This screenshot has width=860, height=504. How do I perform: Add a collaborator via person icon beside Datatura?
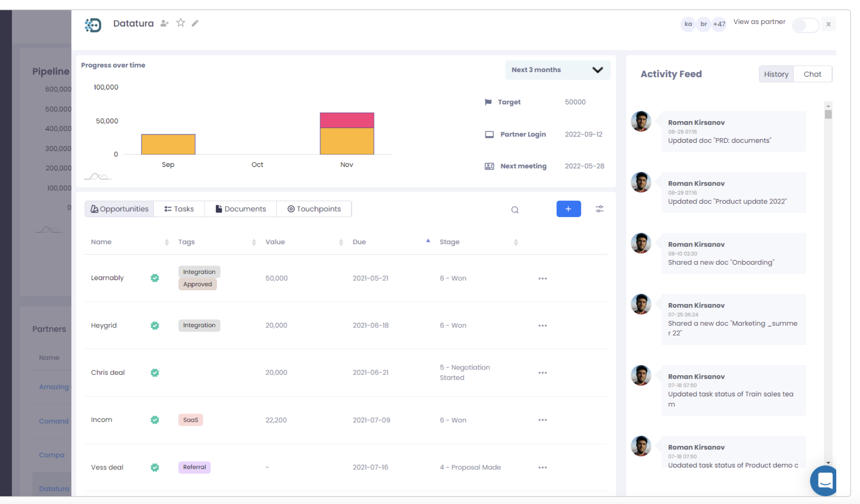(x=164, y=23)
